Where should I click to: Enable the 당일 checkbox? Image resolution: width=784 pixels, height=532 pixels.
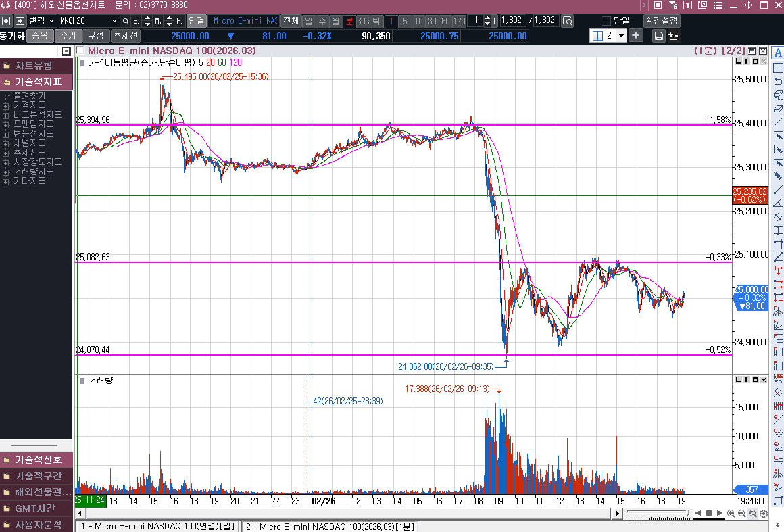coord(606,21)
